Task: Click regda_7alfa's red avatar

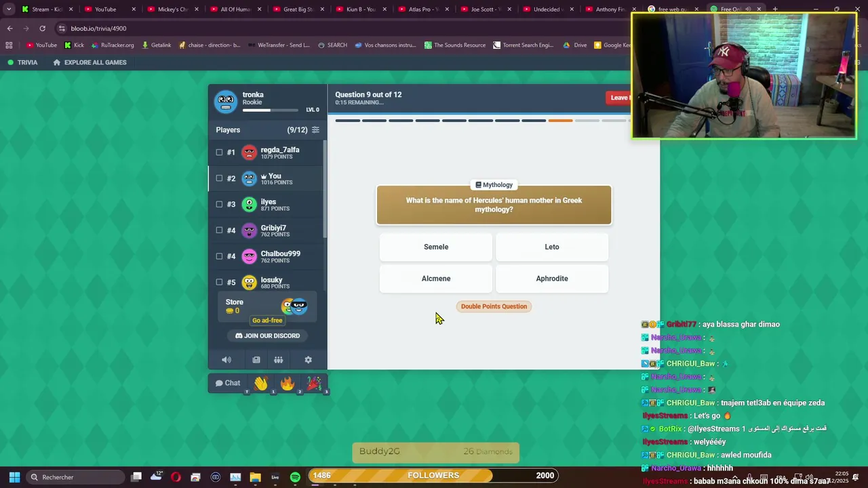Action: click(250, 152)
